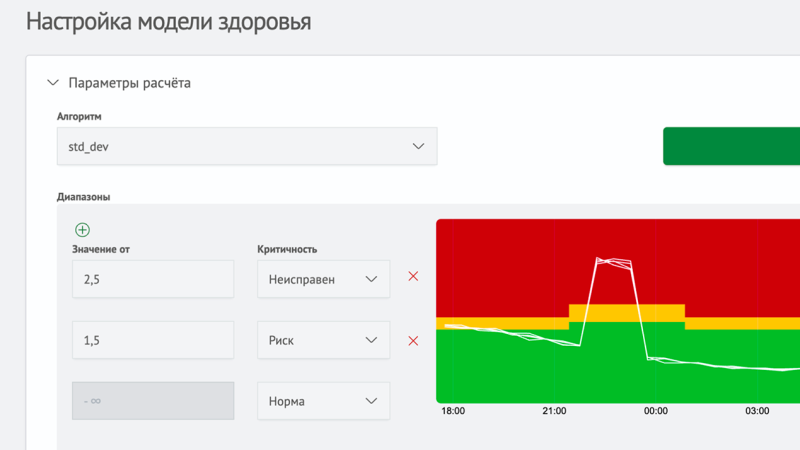Image resolution: width=800 pixels, height=450 pixels.
Task: Click the 21:00 time axis label
Action: 554,411
